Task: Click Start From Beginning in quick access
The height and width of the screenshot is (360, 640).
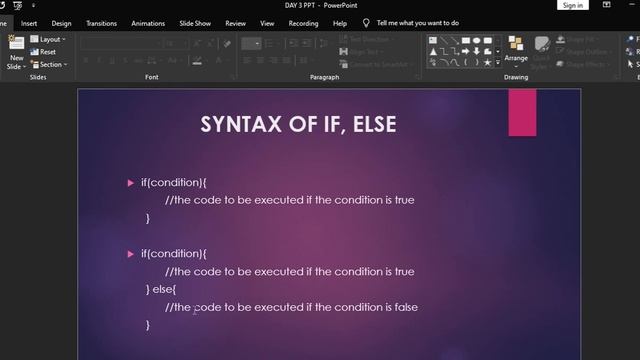Action: [18, 5]
